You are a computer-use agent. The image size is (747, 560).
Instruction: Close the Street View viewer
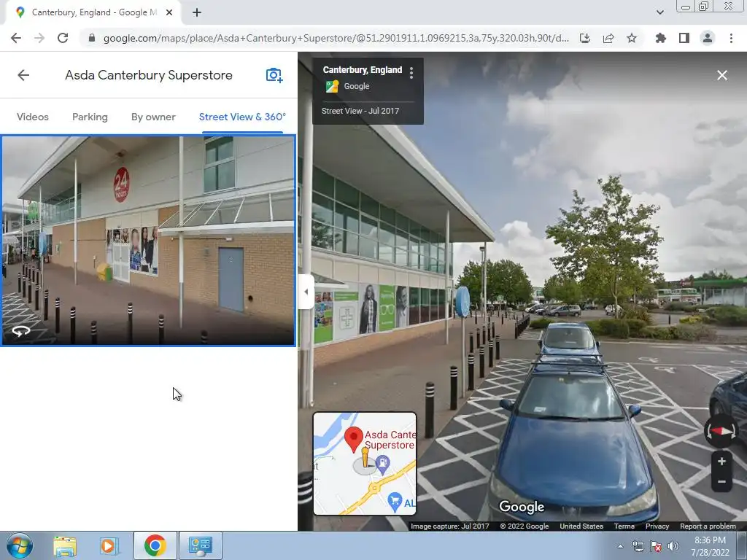pos(721,75)
